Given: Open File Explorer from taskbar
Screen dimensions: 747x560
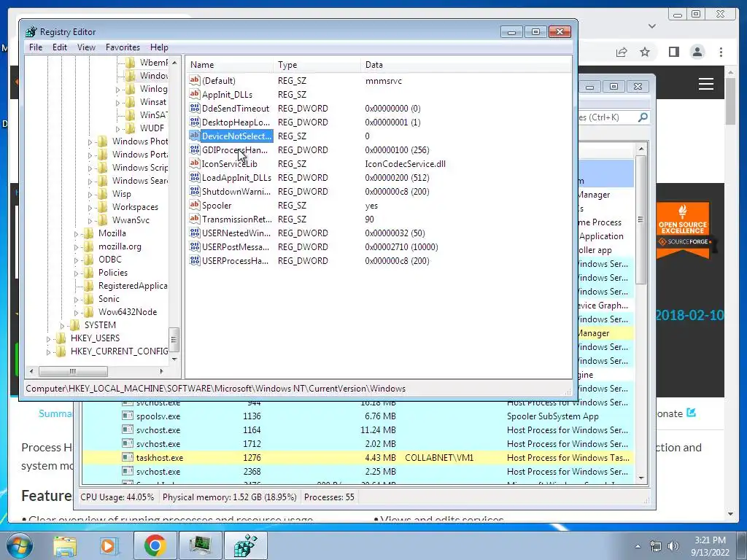Looking at the screenshot, I should [x=65, y=545].
